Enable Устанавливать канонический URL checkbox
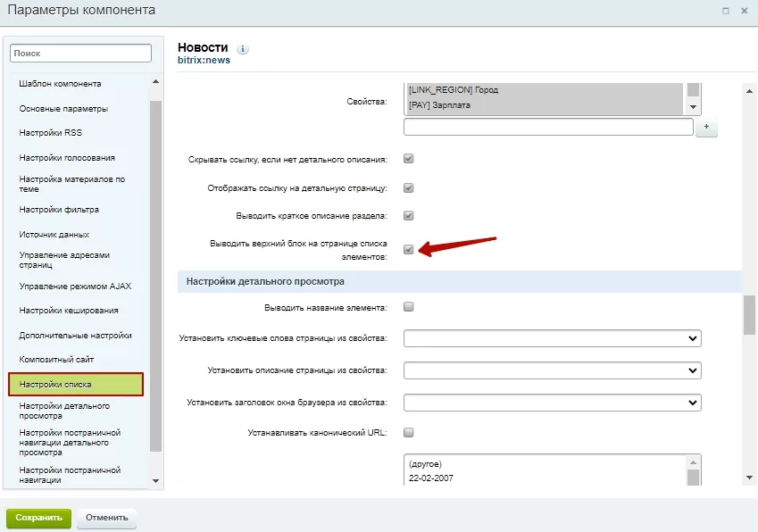Viewport: 758px width, 532px height. click(409, 432)
